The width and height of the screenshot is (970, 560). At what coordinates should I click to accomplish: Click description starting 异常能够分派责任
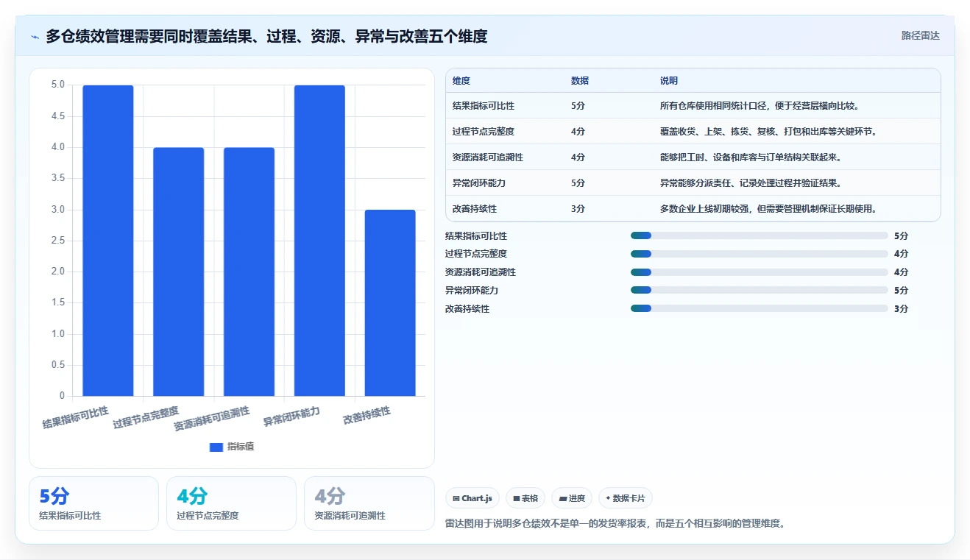tap(751, 183)
